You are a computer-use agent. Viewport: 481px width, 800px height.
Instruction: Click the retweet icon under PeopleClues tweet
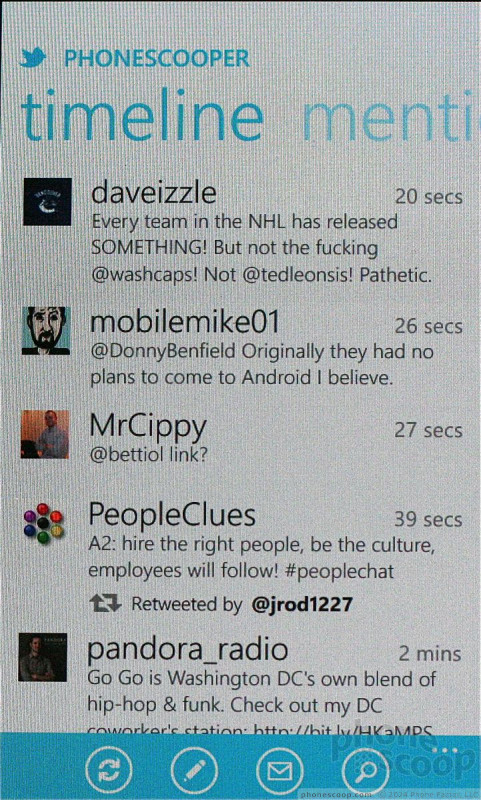click(105, 604)
